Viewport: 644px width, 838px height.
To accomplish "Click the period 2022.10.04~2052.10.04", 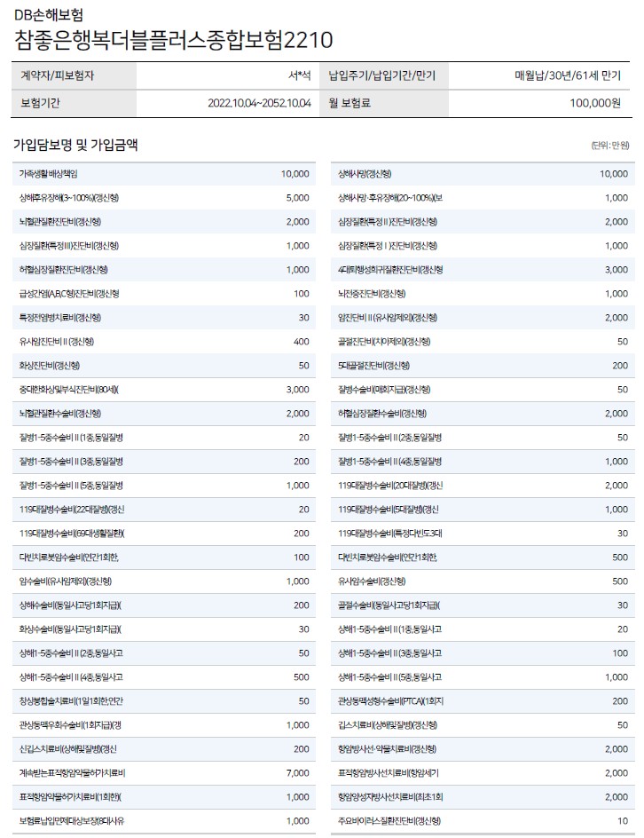I will (x=260, y=103).
